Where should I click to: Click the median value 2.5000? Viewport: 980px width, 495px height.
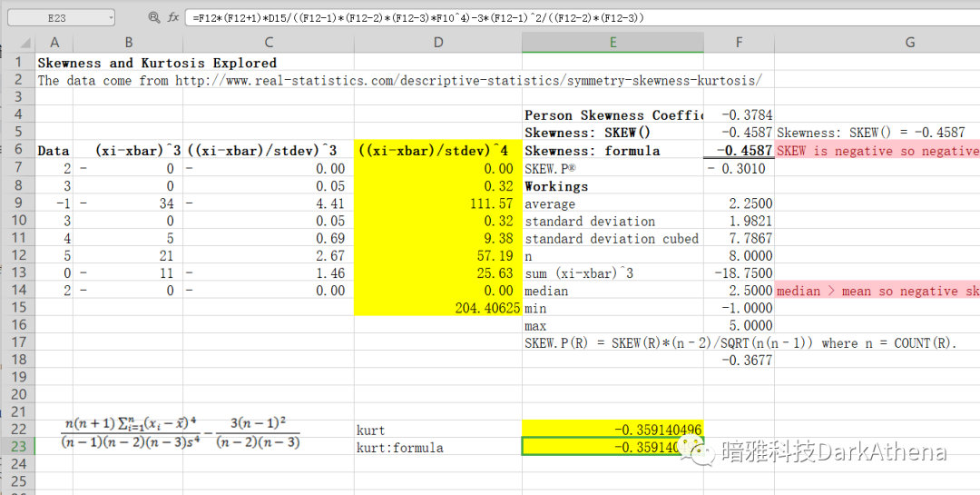click(x=750, y=291)
